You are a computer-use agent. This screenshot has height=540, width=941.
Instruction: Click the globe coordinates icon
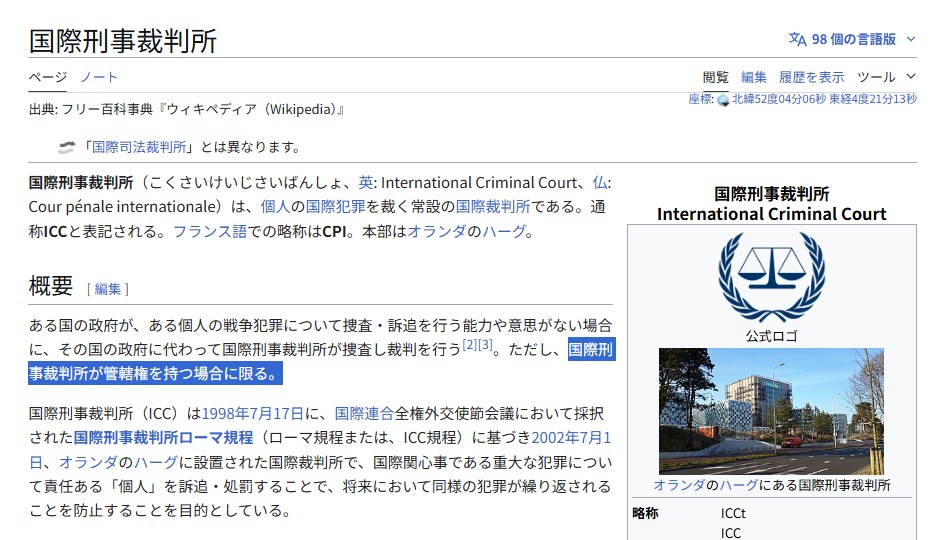pos(723,100)
